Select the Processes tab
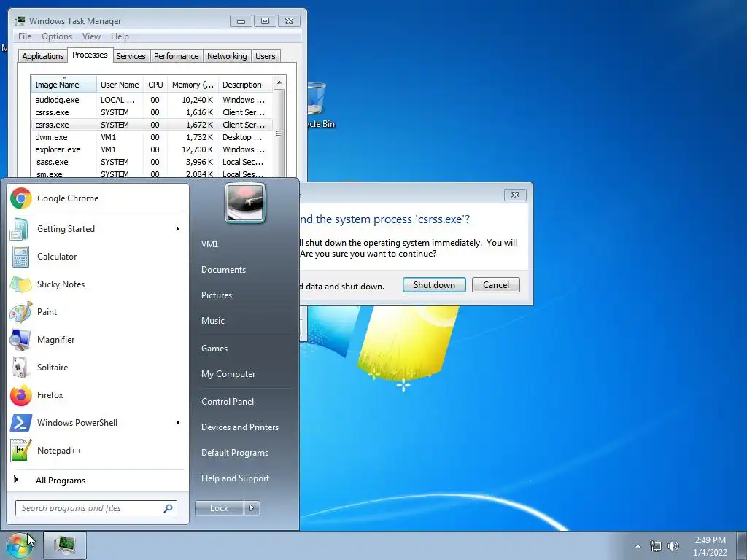 (90, 55)
